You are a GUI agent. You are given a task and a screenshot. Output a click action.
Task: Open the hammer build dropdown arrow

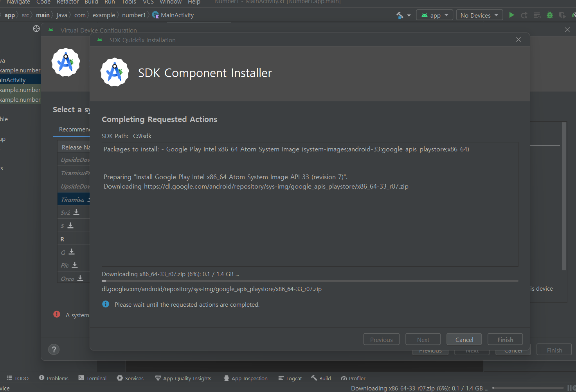click(x=409, y=16)
